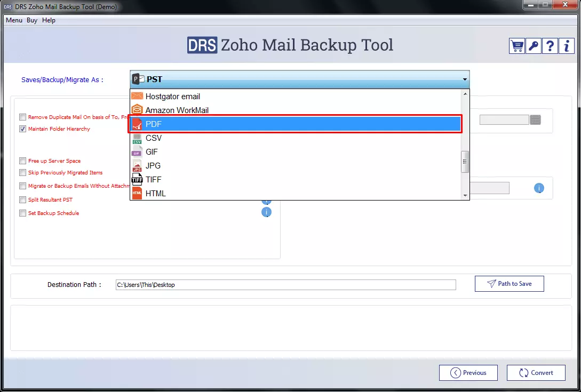Select PDF as backup format
581x392 pixels.
[295, 124]
